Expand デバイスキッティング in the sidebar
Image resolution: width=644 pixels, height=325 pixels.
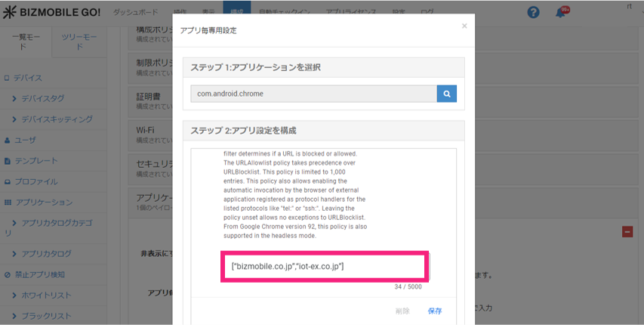coord(57,119)
